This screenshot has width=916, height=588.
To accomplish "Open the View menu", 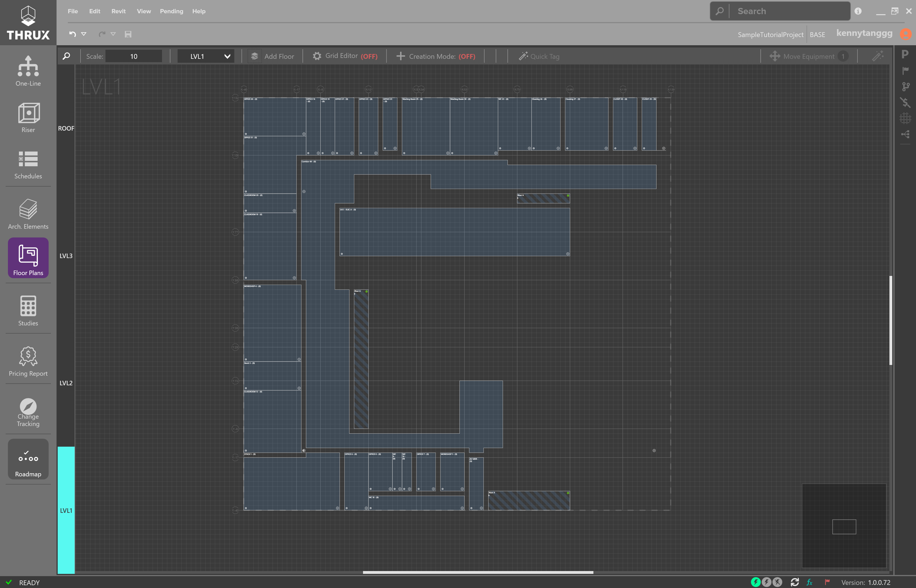I will 144,11.
